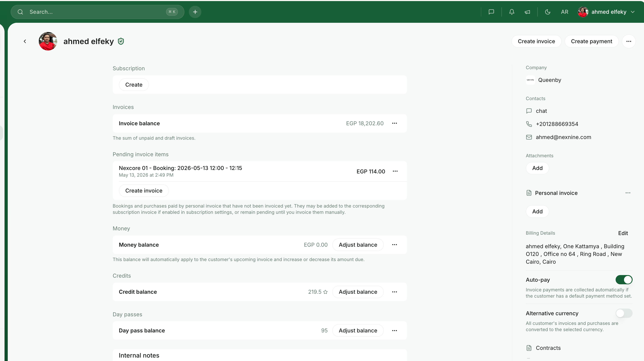Viewport: 644px width, 361px height.
Task: Open Personal invoice more options
Action: pos(628,193)
